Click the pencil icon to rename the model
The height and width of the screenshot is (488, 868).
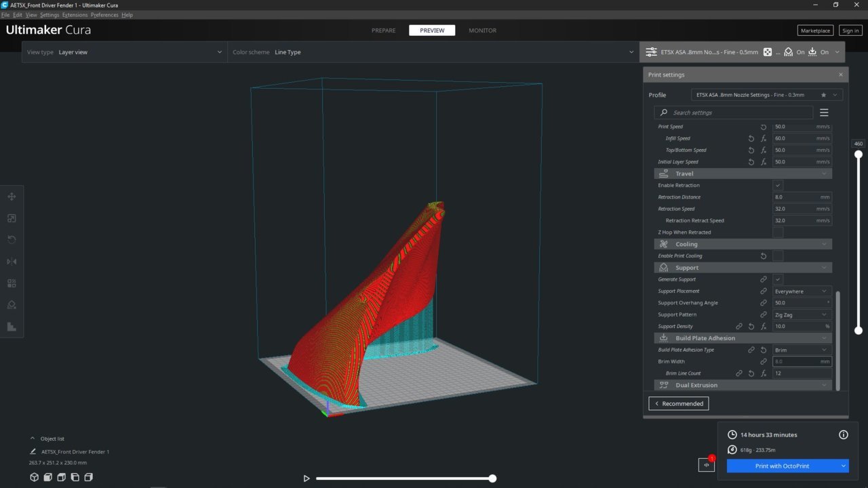pyautogui.click(x=33, y=451)
